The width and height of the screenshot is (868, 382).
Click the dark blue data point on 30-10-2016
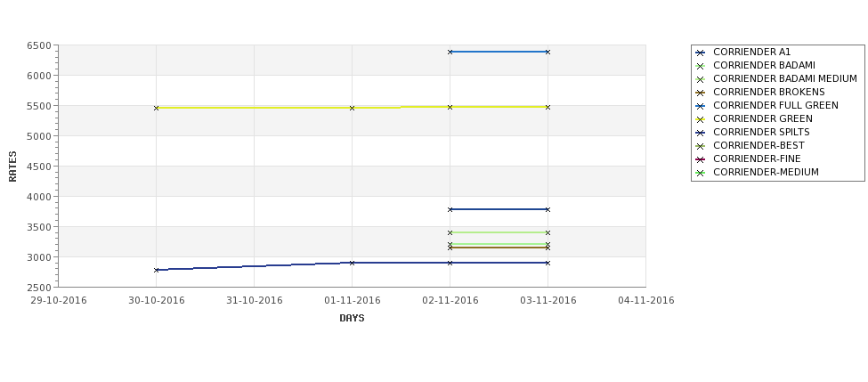tap(156, 270)
